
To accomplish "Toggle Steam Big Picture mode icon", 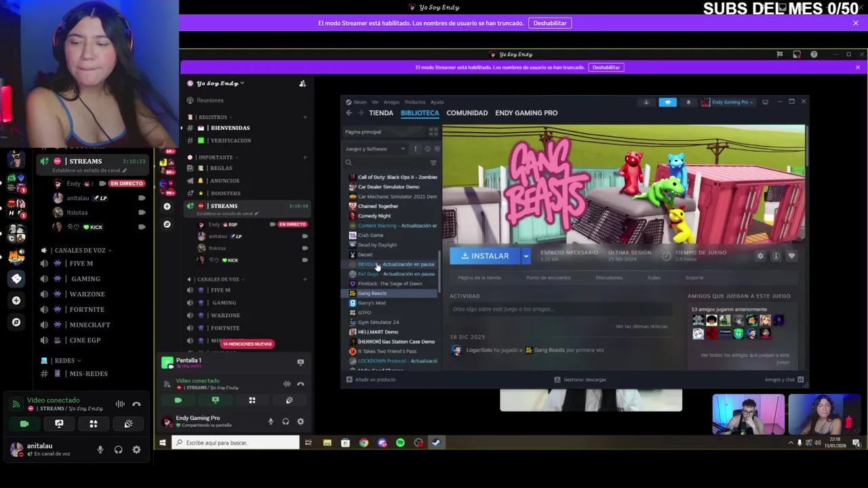I will point(766,102).
